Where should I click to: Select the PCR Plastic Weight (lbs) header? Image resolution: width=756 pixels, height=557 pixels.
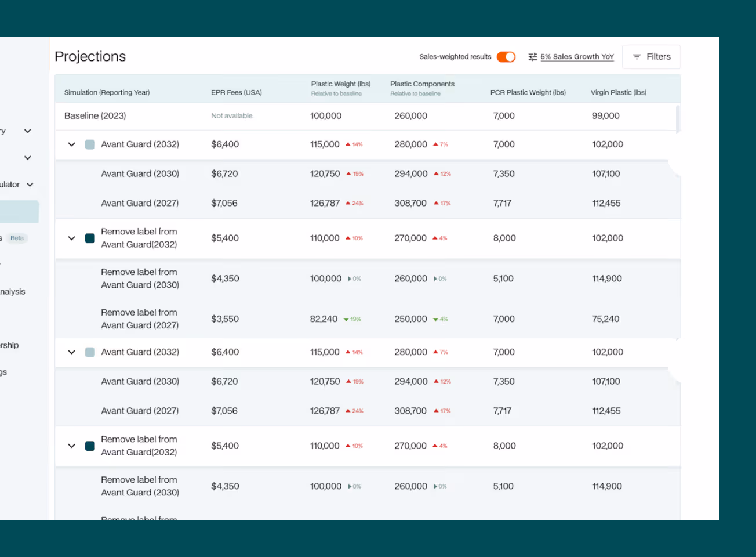pyautogui.click(x=528, y=92)
